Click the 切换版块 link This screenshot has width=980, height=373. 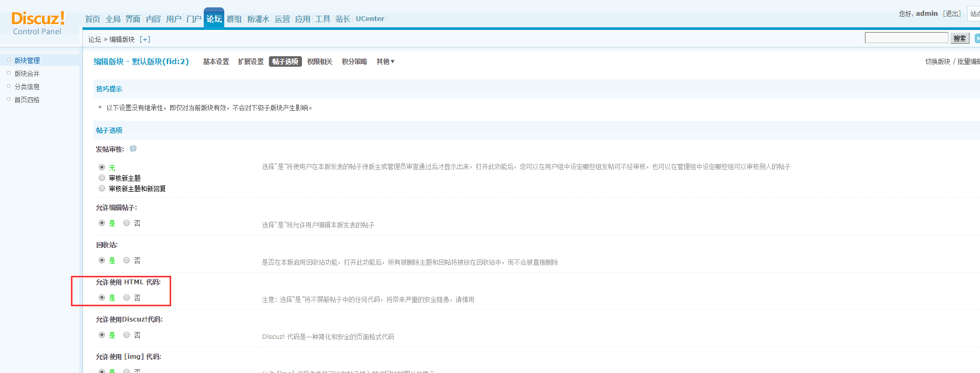(x=937, y=61)
